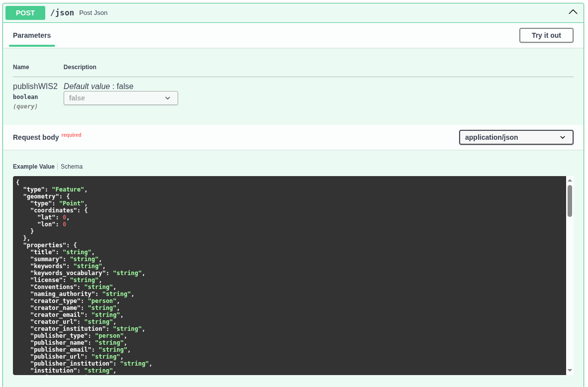The image size is (588, 387).
Task: Click the code box scrollbar thumb
Action: pyautogui.click(x=570, y=200)
